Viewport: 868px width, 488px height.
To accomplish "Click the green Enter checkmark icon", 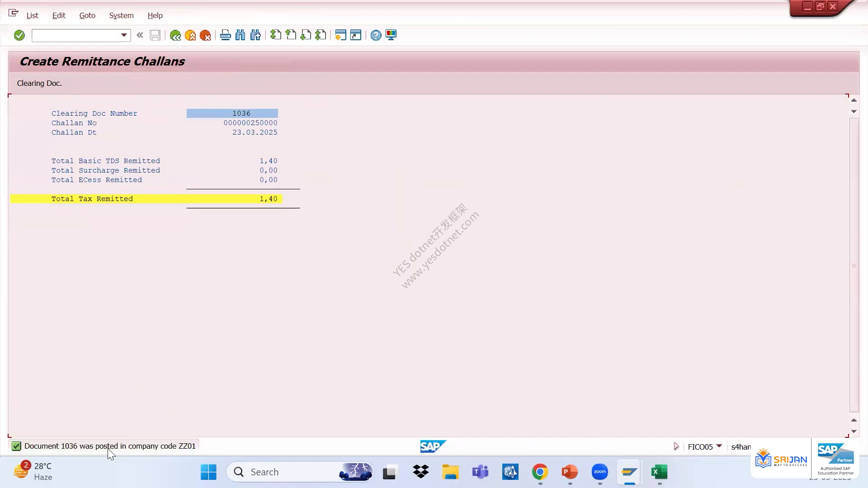I will tap(19, 35).
